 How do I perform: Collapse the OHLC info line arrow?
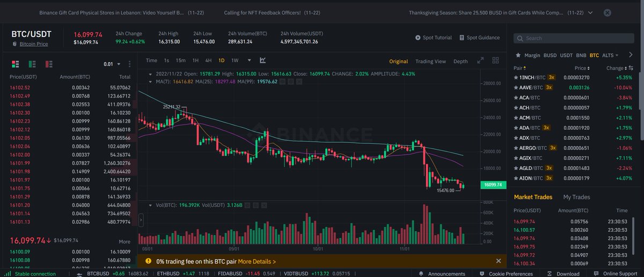pyautogui.click(x=151, y=74)
